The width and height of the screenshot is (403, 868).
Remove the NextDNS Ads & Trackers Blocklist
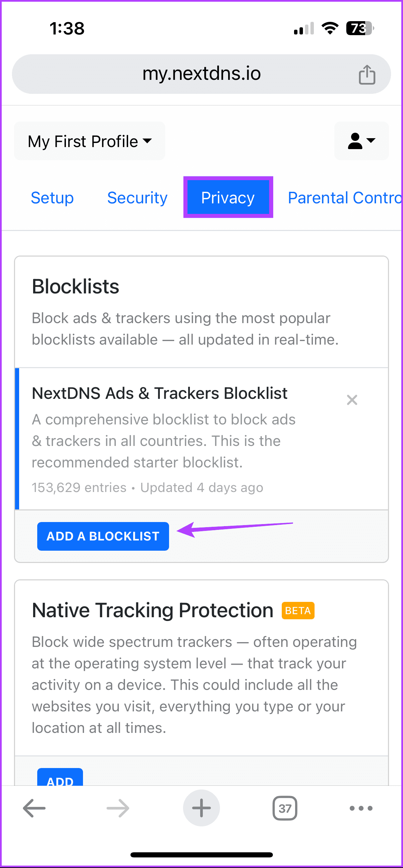pyautogui.click(x=352, y=400)
